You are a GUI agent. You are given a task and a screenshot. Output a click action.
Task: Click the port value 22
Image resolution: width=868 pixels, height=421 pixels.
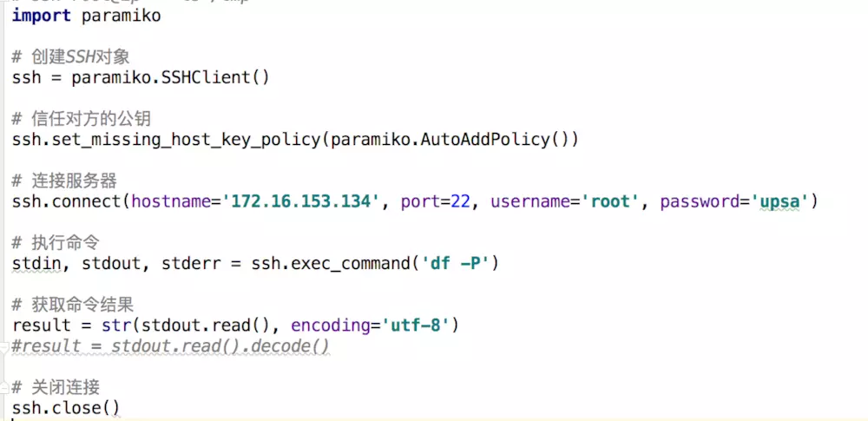[x=461, y=201]
